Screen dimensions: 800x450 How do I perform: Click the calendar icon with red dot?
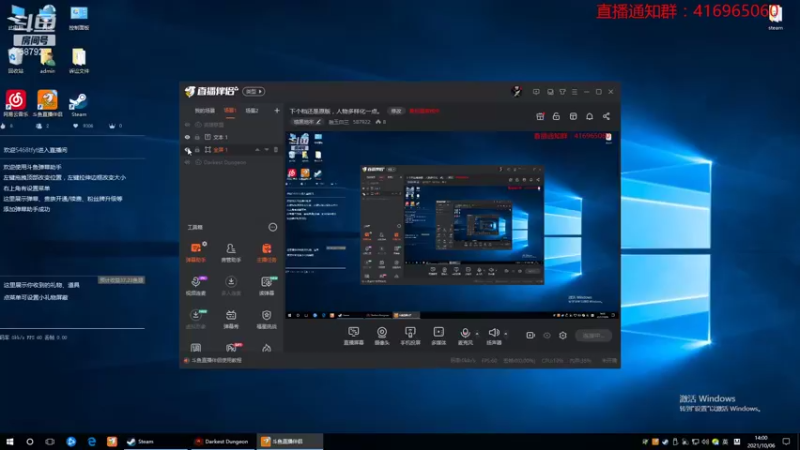pos(540,116)
